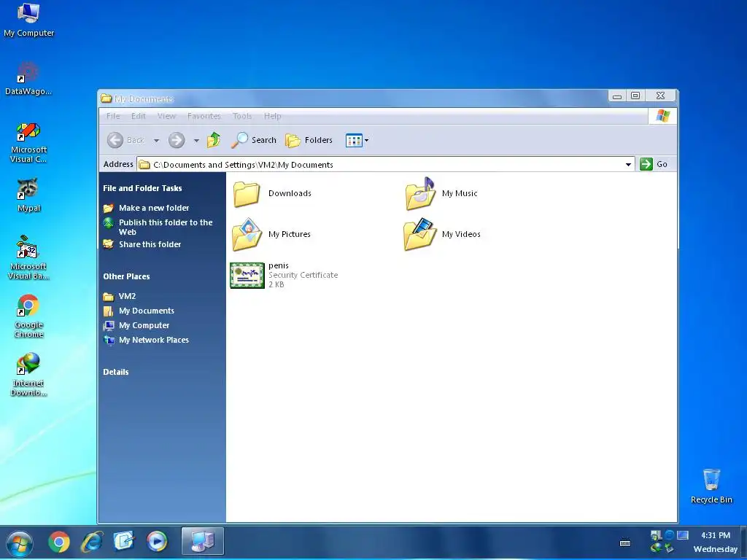Viewport: 747px width, 560px height.
Task: Select the My Videos folder icon
Action: [420, 234]
